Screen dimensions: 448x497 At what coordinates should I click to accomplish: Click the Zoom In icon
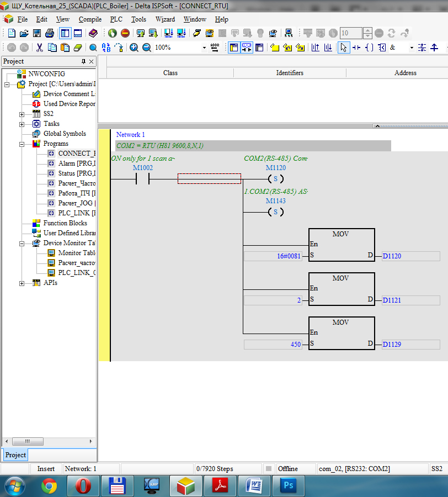point(134,47)
